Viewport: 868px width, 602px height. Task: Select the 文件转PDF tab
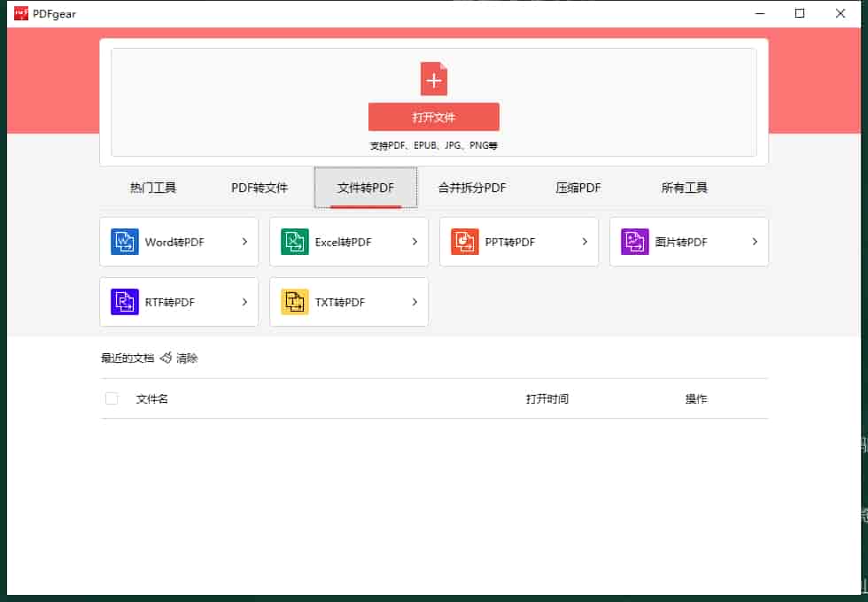(365, 188)
